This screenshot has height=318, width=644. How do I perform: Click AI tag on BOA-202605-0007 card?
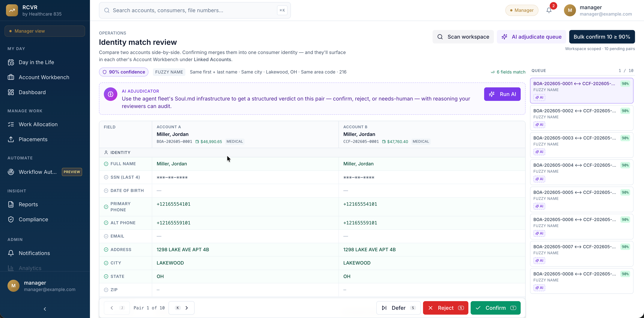tap(539, 260)
